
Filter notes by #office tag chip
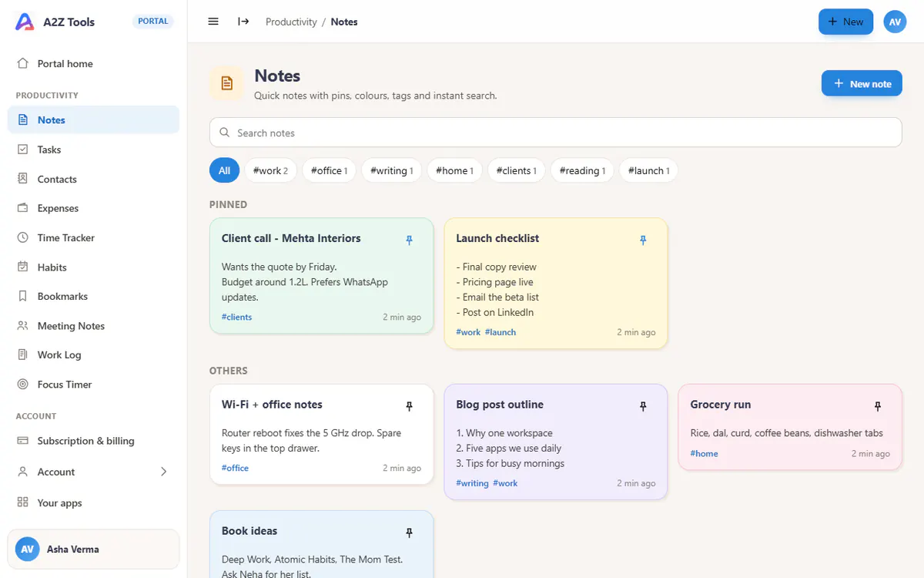[329, 170]
